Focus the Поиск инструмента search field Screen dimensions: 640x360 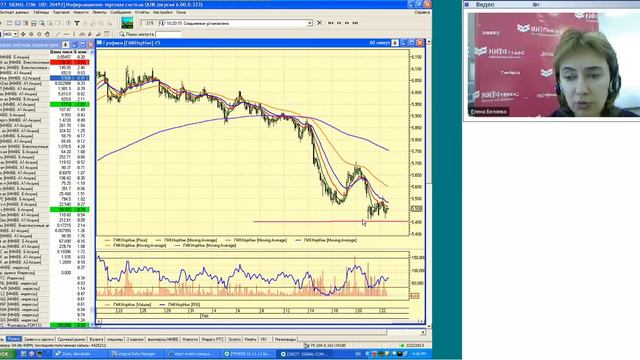coord(168,35)
